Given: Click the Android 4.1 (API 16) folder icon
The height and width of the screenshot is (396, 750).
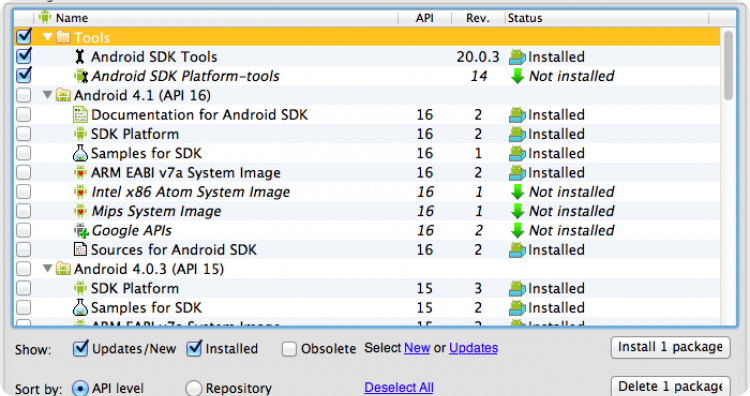Looking at the screenshot, I should (x=63, y=95).
